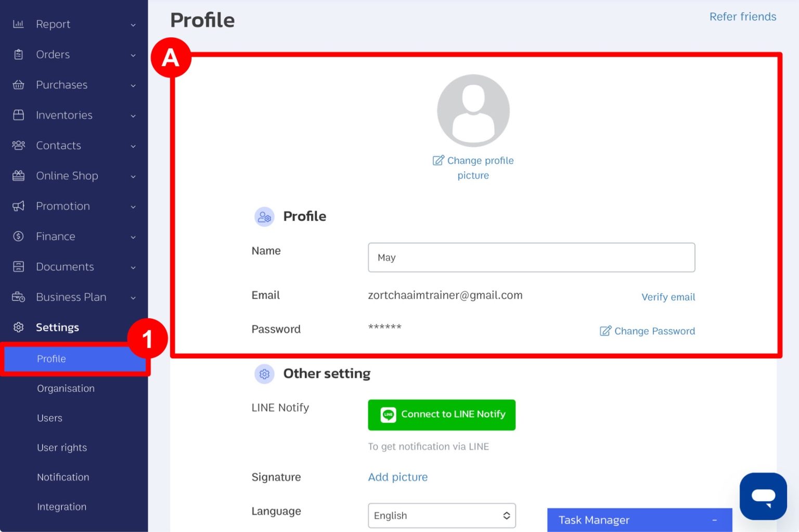Expand the Orders submenu chevron

click(133, 55)
